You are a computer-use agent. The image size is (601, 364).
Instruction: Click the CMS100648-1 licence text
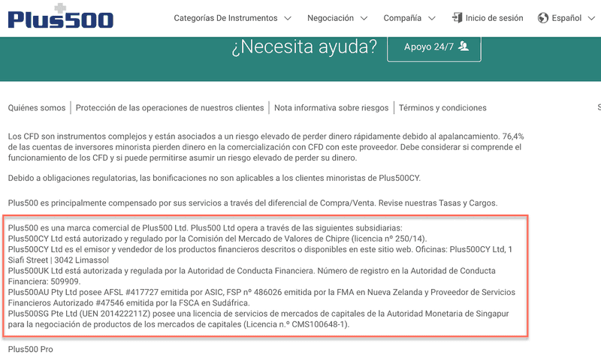[319, 324]
